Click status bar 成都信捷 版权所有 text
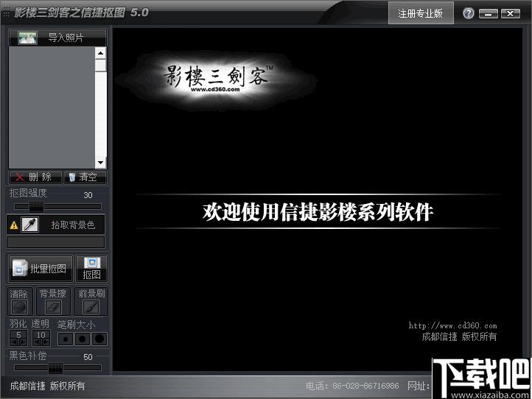 tap(47, 386)
